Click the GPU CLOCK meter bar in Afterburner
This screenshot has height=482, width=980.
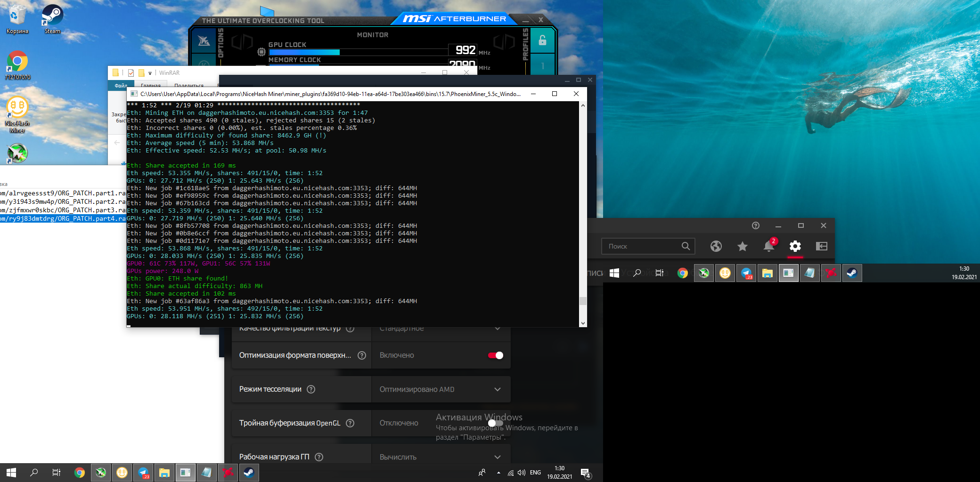click(x=358, y=52)
